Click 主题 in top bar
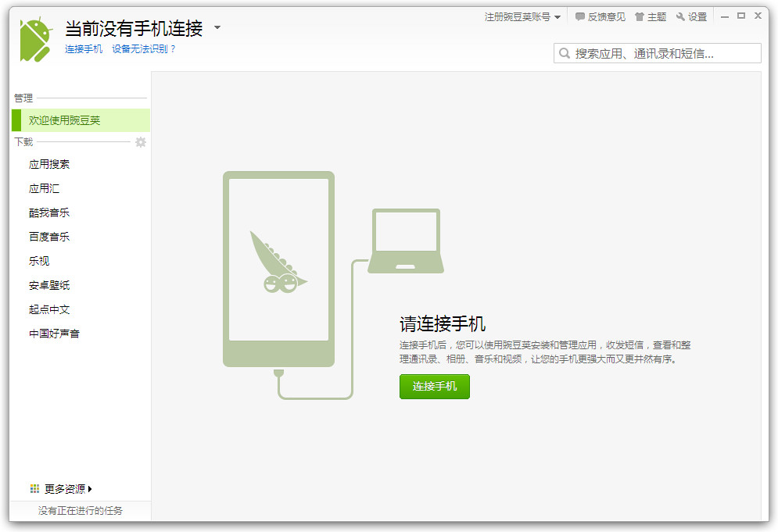The image size is (778, 532). point(657,17)
